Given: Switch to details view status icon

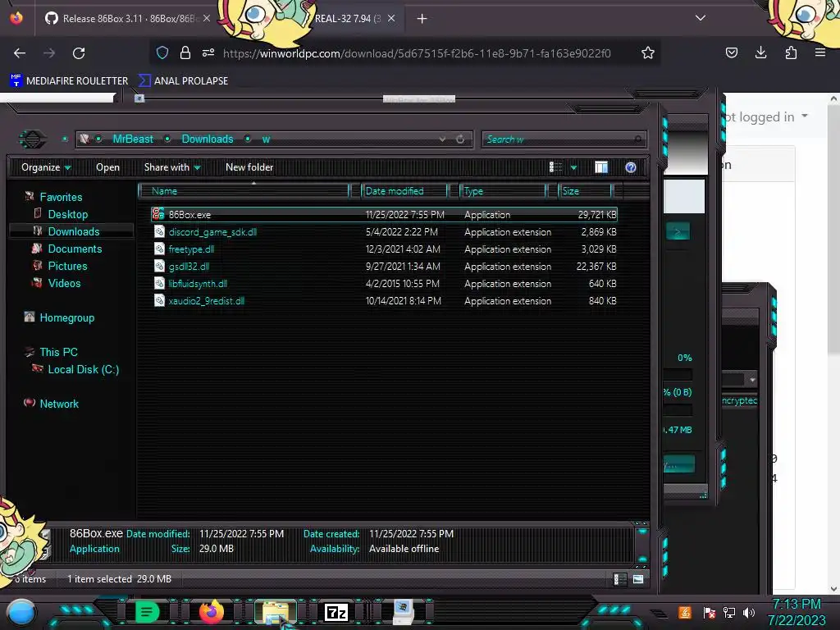Looking at the screenshot, I should 620,578.
